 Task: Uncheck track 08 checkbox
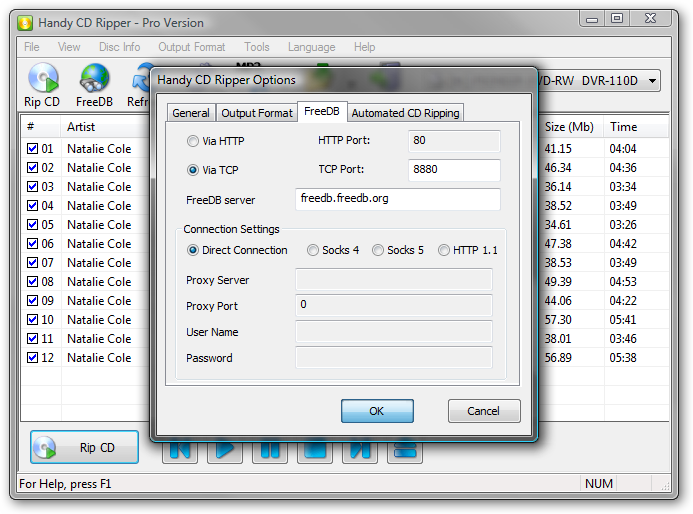point(32,282)
